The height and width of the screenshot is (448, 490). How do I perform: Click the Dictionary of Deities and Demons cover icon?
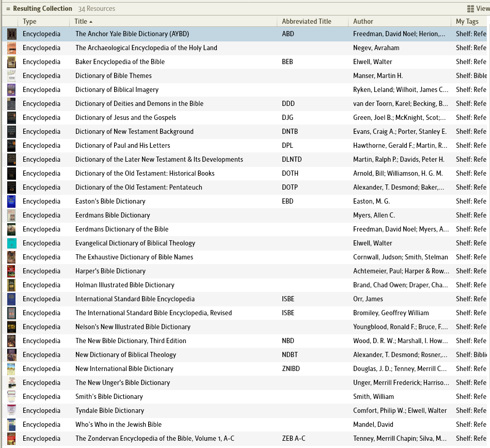11,103
